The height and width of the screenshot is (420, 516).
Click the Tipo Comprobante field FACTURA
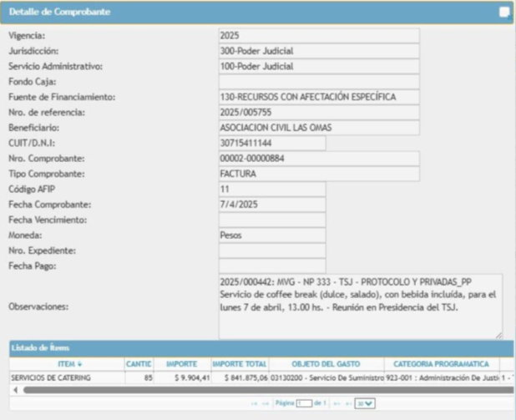[319, 174]
